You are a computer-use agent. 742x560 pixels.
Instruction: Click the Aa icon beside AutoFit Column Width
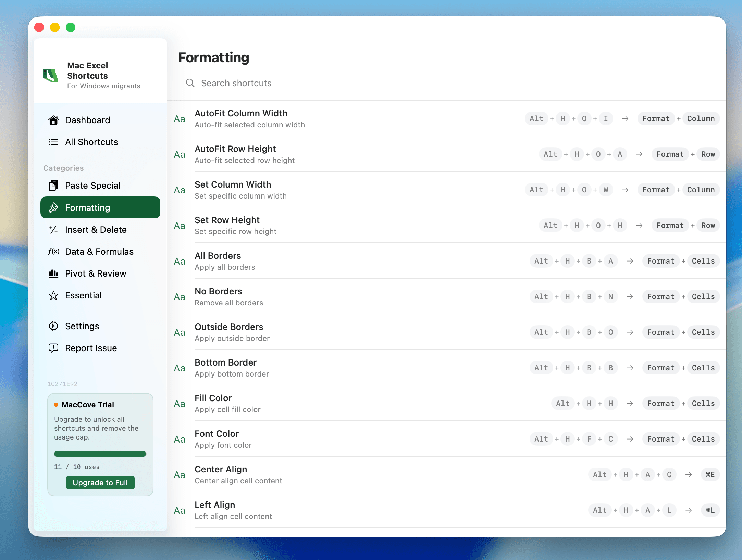click(x=180, y=119)
